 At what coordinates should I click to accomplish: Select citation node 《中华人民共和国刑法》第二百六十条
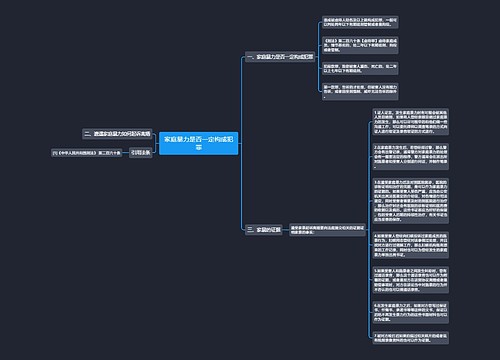87,153
